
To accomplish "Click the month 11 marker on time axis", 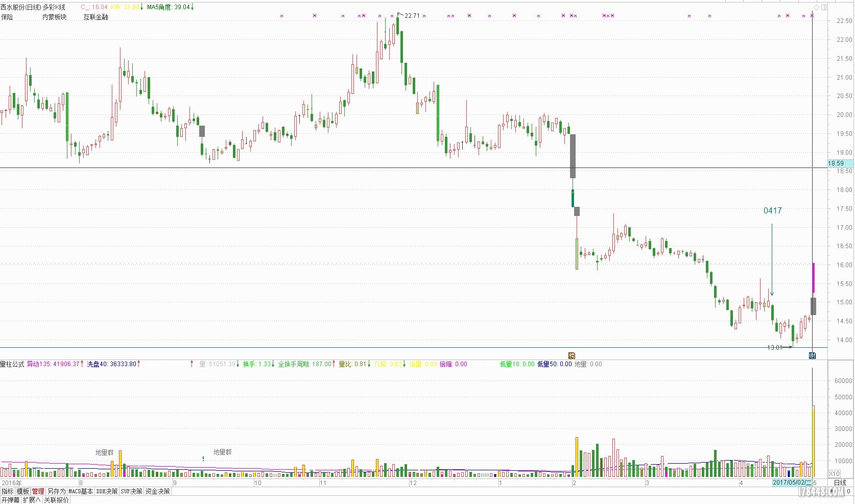I will [x=323, y=483].
